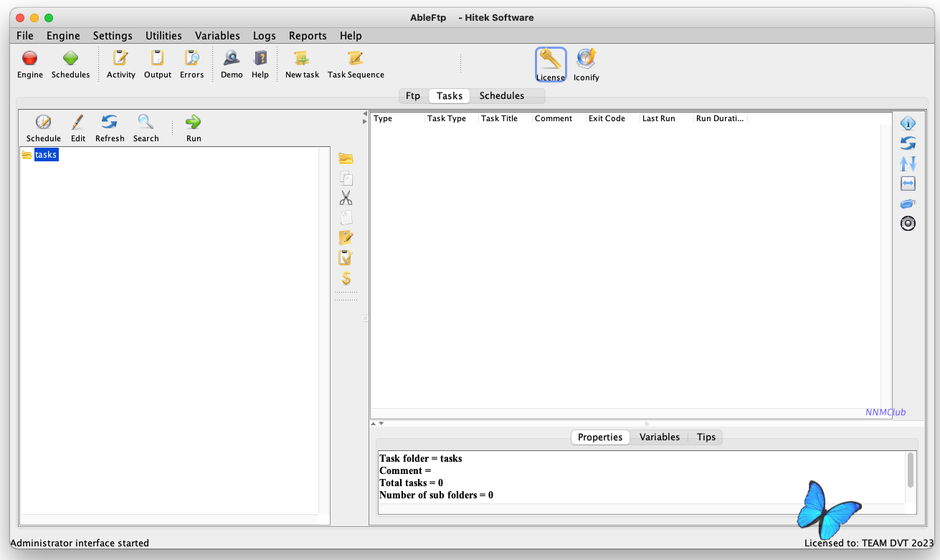Click the down arrow on the divider above Properties
The height and width of the screenshot is (560, 940).
(x=381, y=424)
